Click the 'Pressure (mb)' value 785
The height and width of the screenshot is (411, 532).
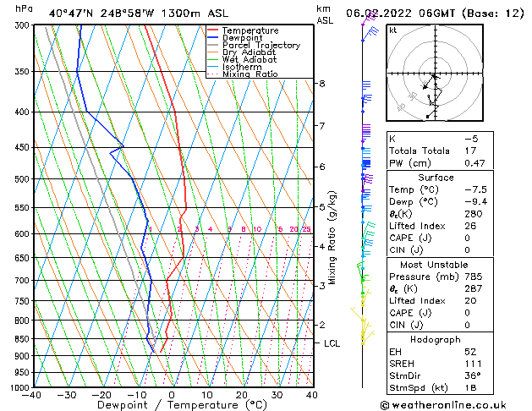pos(474,277)
